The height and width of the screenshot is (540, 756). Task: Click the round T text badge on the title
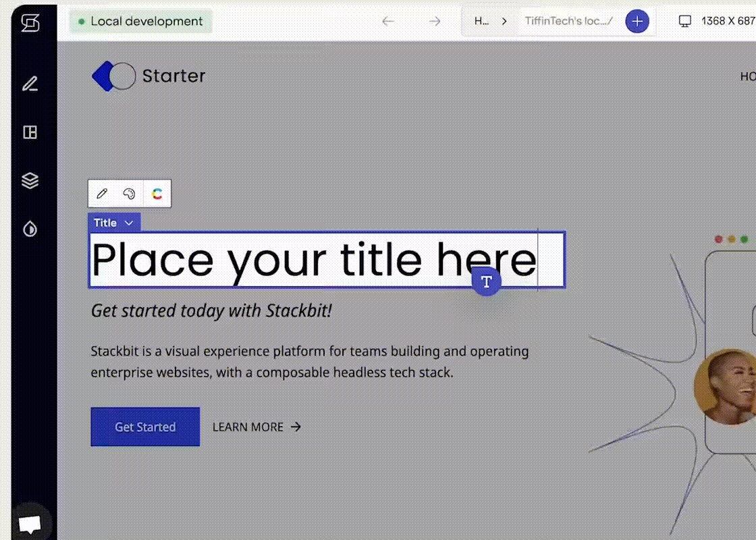486,281
